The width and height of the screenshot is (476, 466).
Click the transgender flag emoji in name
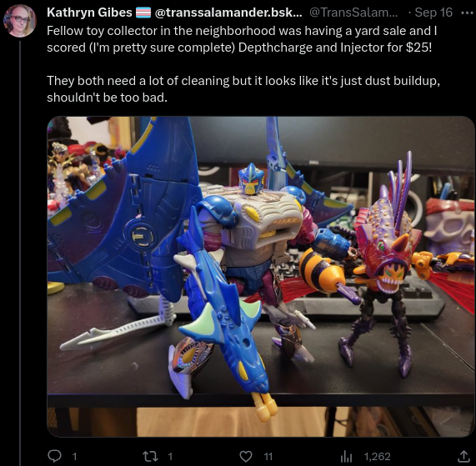143,13
